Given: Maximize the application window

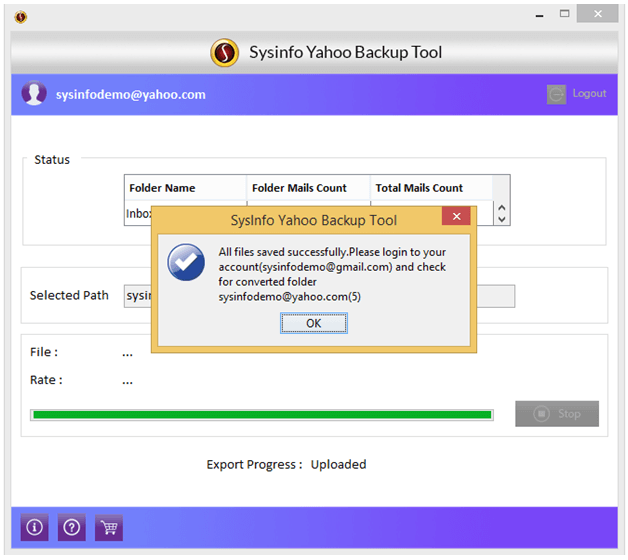Looking at the screenshot, I should [564, 14].
